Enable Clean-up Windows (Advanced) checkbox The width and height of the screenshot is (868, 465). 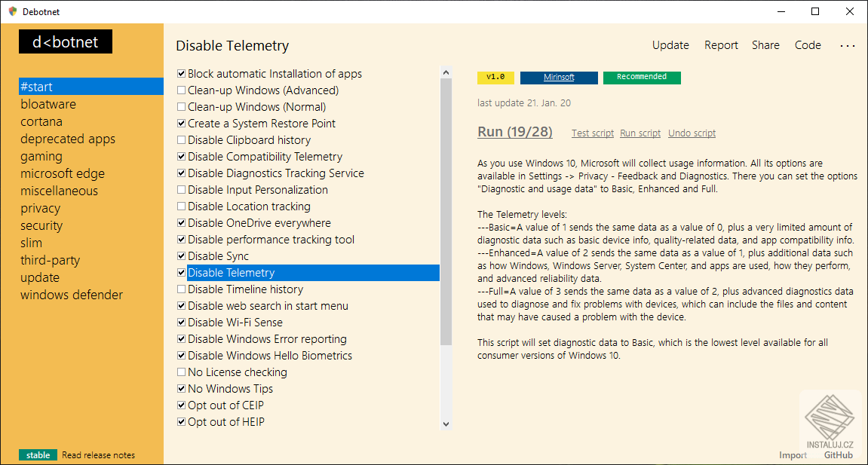[182, 90]
